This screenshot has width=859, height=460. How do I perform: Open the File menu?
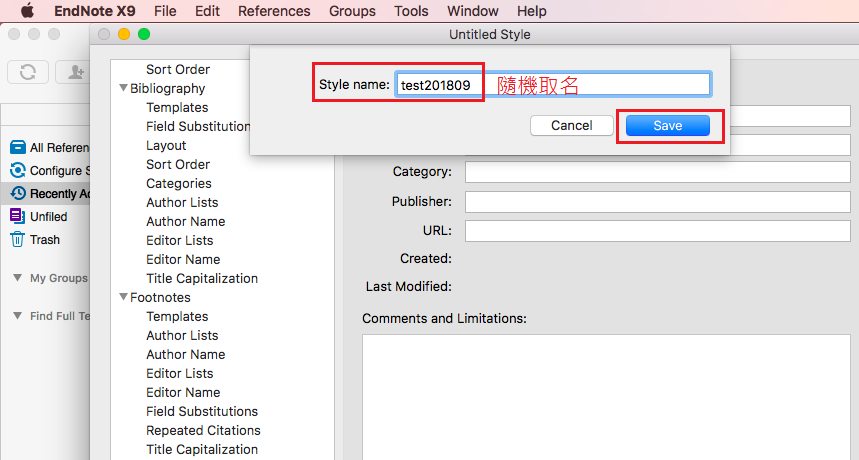tap(165, 11)
